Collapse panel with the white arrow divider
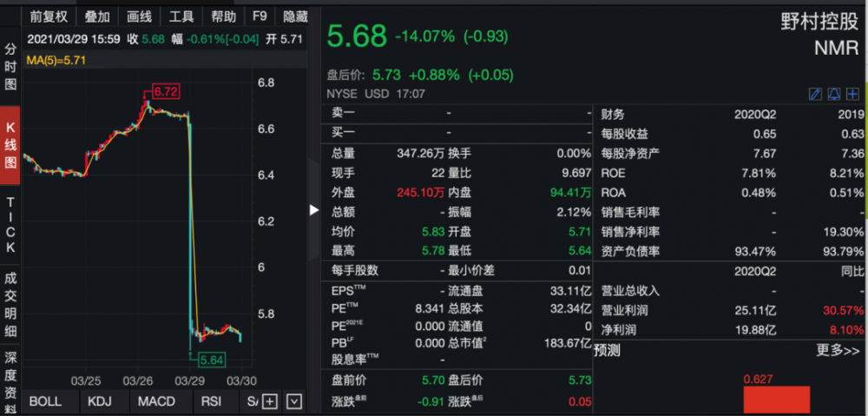 [314, 209]
